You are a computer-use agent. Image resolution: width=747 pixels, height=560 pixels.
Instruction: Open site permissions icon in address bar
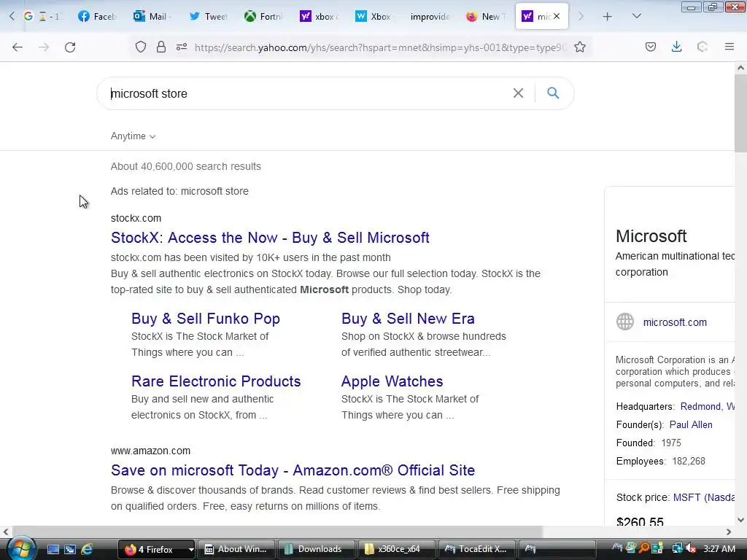182,47
